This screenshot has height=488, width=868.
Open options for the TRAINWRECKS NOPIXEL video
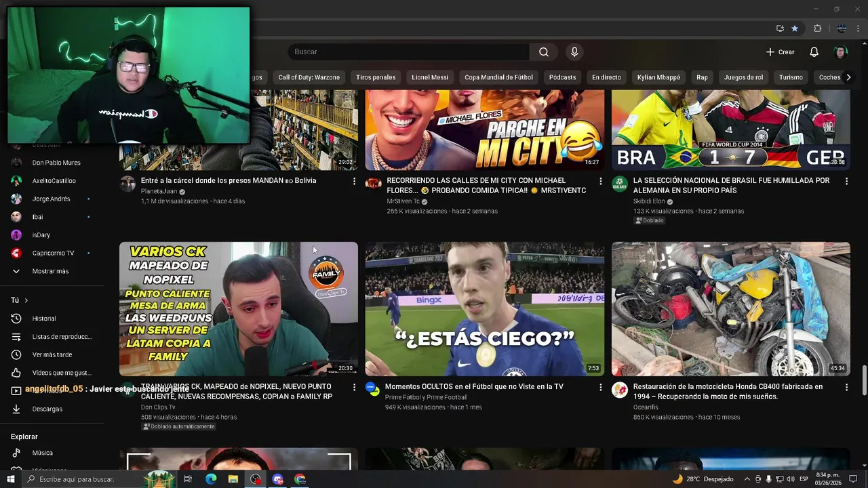(354, 387)
